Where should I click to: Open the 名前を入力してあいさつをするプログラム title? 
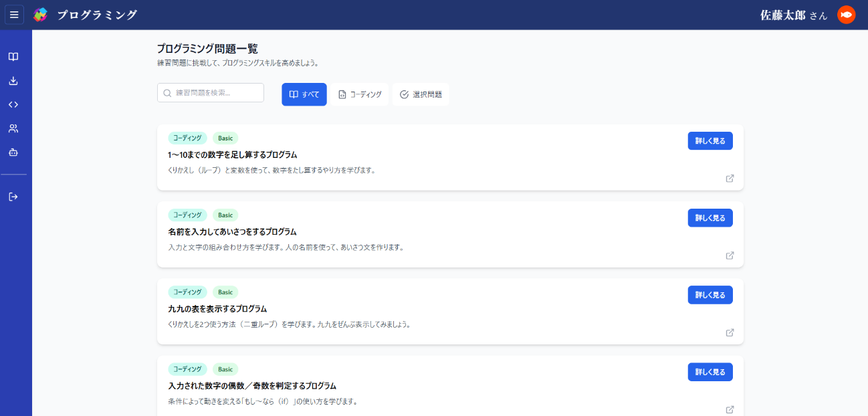point(232,232)
